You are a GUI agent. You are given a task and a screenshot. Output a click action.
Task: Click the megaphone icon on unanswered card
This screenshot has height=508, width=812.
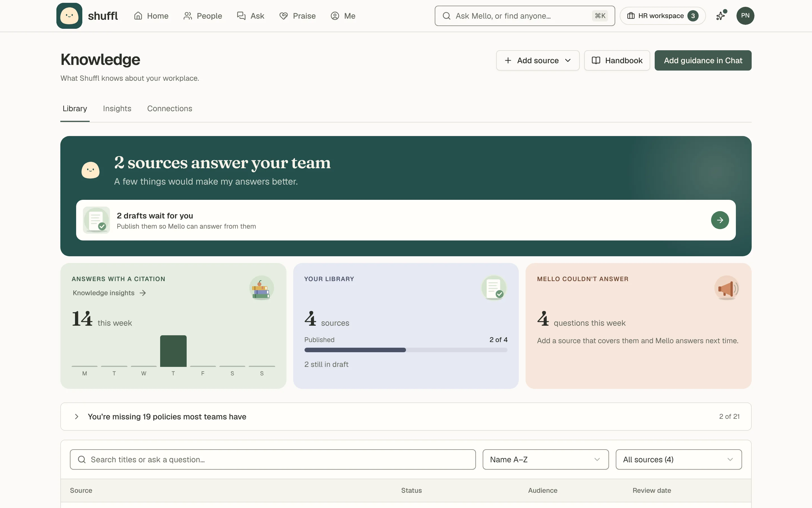[x=727, y=288]
